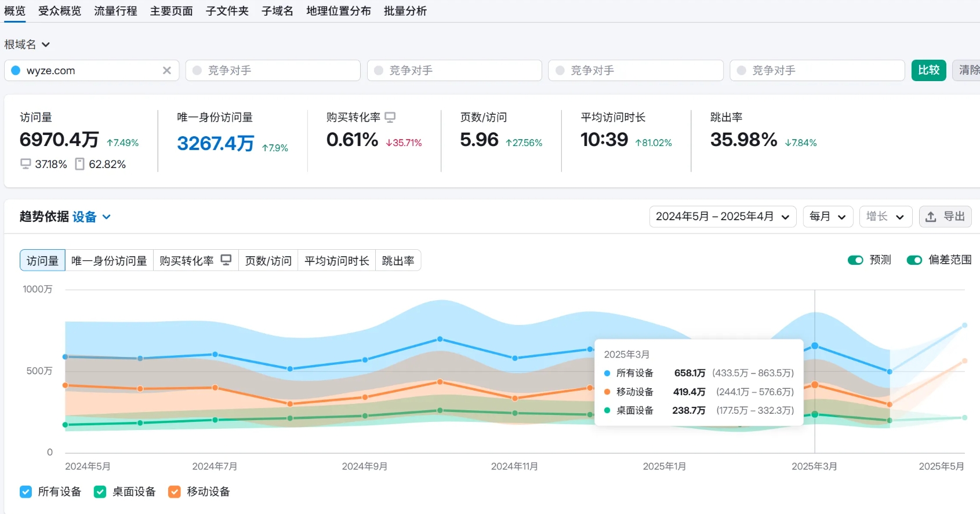
Task: Switch to the 概览 tab
Action: pyautogui.click(x=14, y=11)
